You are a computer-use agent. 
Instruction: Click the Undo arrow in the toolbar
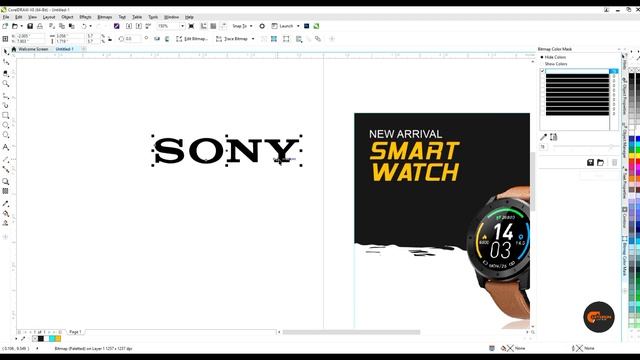coord(84,26)
